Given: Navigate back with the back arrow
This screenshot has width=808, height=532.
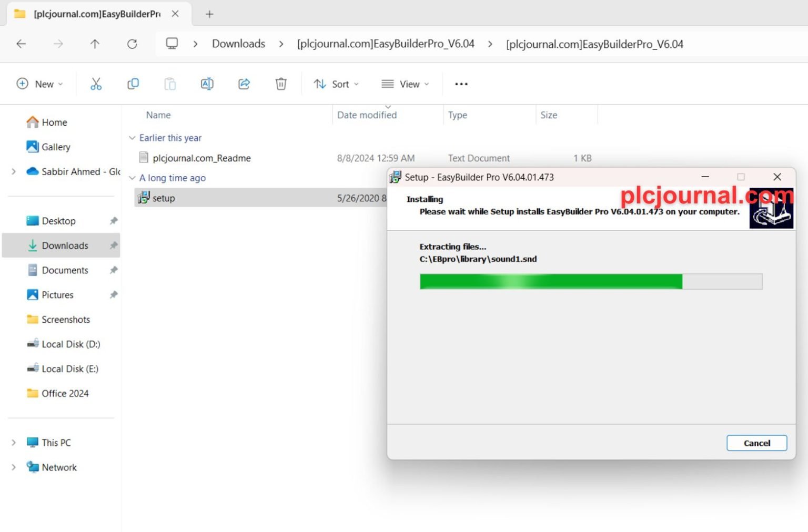Looking at the screenshot, I should click(x=21, y=44).
